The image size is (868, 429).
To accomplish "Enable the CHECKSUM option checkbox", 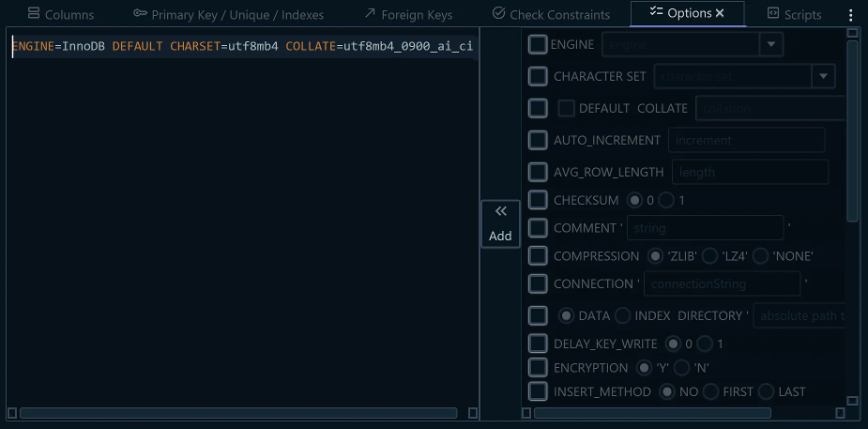I will tap(538, 200).
